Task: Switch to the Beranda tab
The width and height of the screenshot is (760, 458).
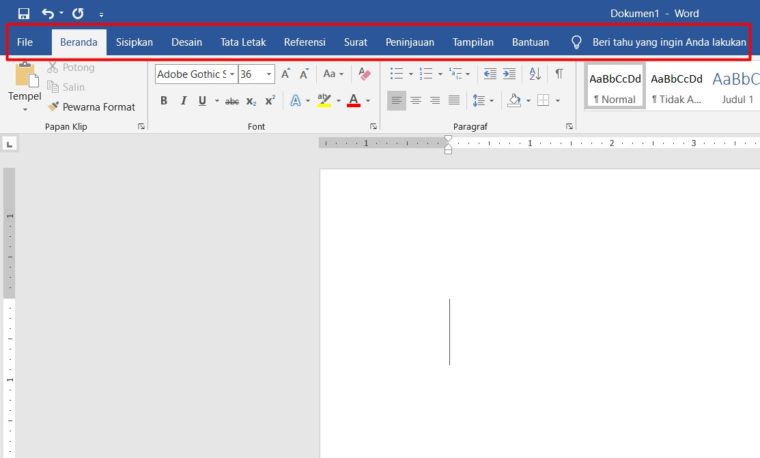Action: point(79,42)
